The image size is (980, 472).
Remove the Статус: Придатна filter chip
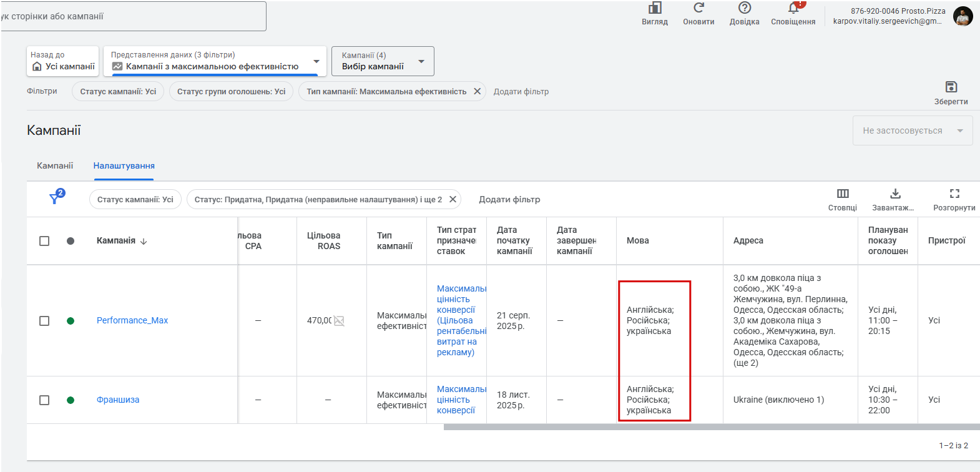[453, 199]
